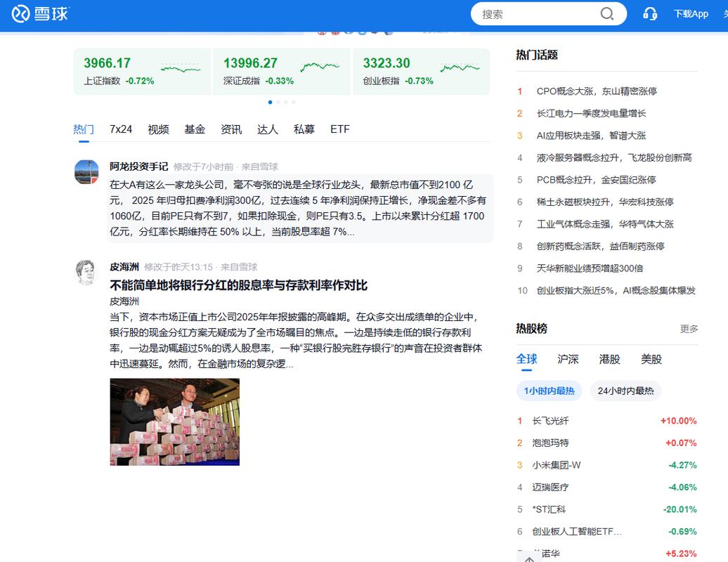
Task: Open 阿龙投资手记 avatar
Action: 86,171
